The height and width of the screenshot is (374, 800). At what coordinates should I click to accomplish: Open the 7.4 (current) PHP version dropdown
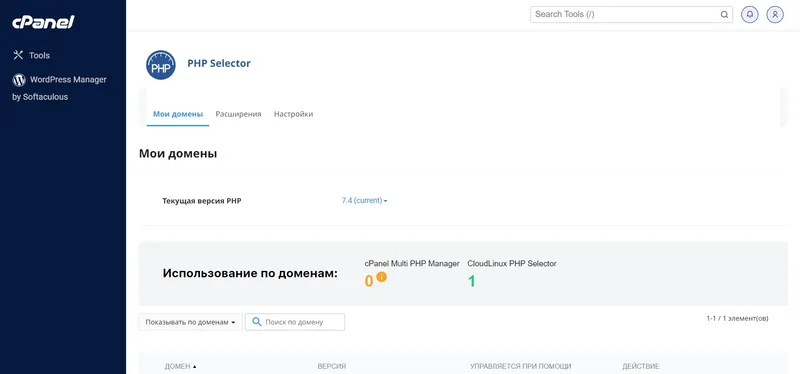coord(364,201)
